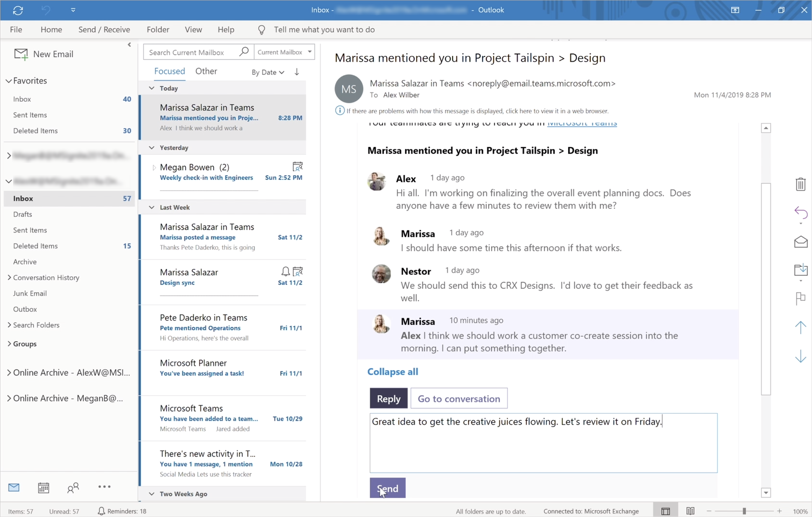The height and width of the screenshot is (517, 812).
Task: Click the view in web browser info bar
Action: click(478, 111)
